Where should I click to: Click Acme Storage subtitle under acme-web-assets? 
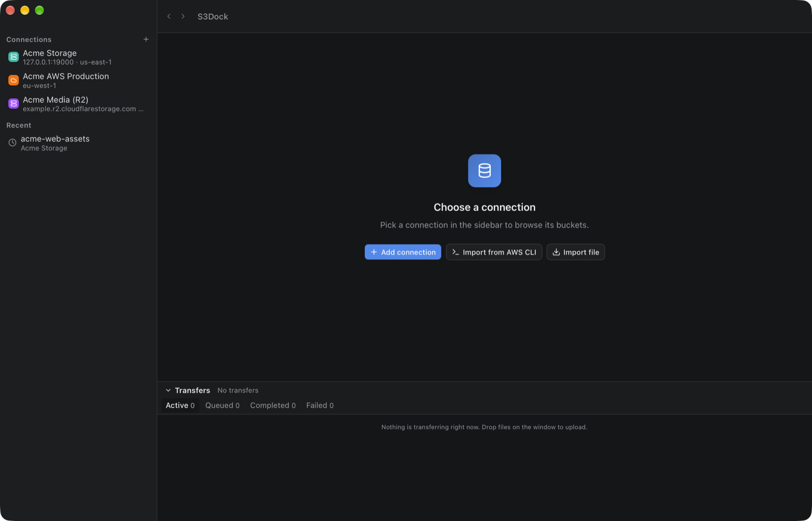click(44, 148)
